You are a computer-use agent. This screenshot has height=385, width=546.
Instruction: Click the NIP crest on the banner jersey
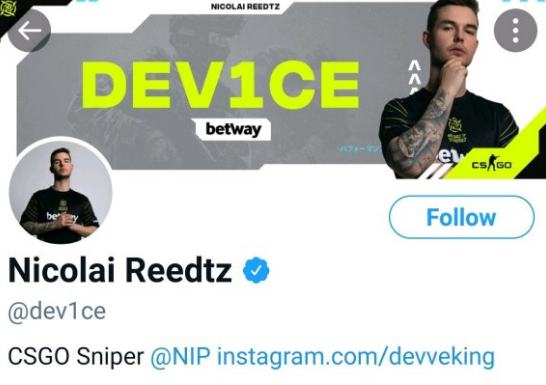pos(455,126)
